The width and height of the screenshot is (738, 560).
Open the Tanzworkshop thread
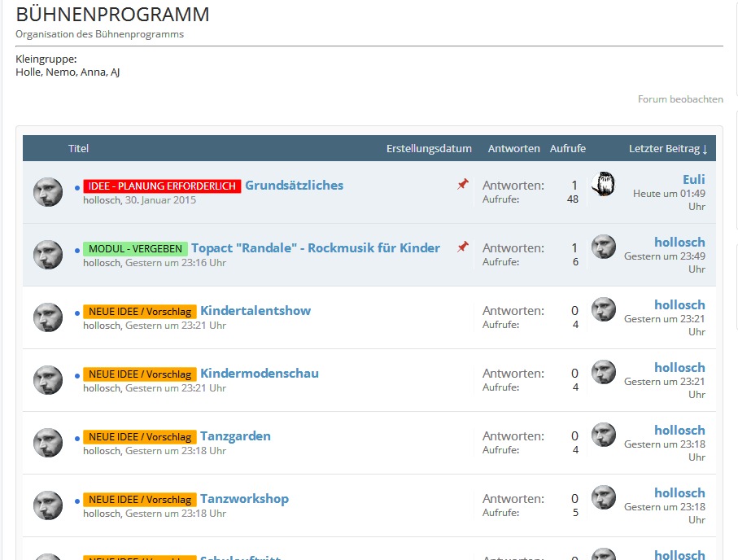coord(244,499)
